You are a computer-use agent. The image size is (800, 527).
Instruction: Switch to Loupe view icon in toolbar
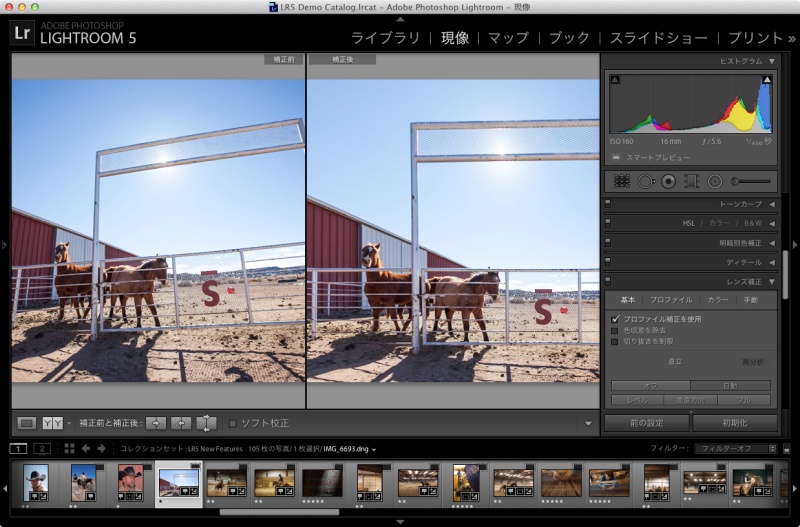27,423
